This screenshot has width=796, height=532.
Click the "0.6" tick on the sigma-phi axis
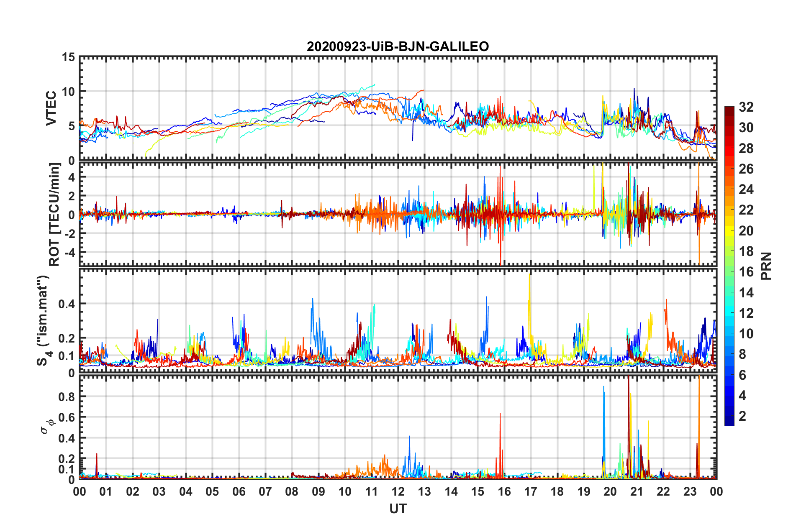(x=67, y=417)
